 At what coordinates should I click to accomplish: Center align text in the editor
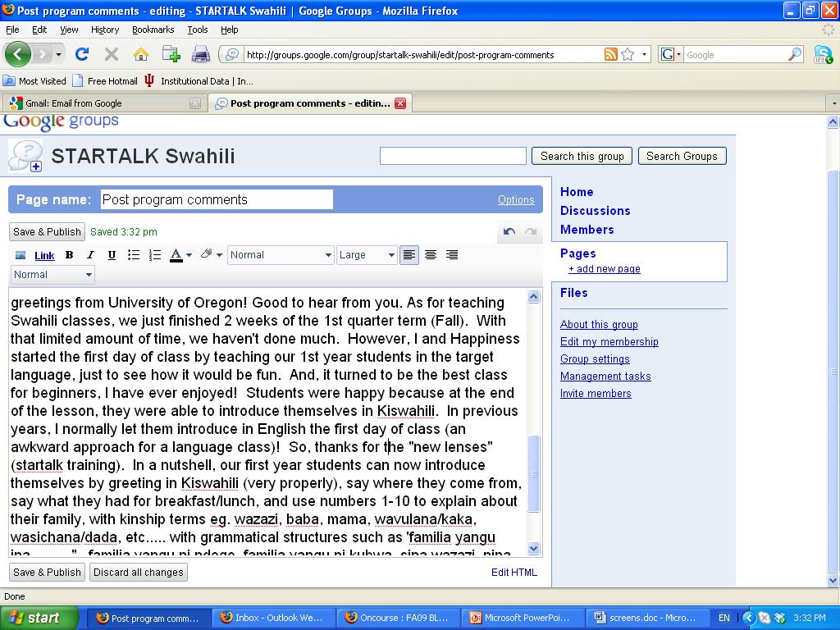tap(430, 255)
